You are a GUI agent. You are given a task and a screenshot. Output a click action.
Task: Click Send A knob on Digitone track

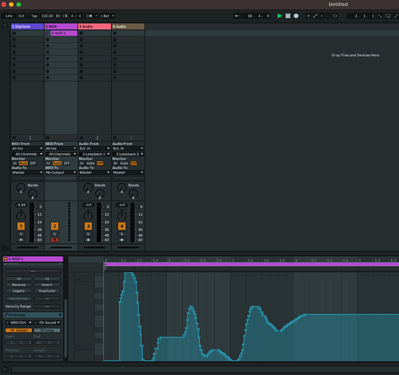click(x=21, y=188)
